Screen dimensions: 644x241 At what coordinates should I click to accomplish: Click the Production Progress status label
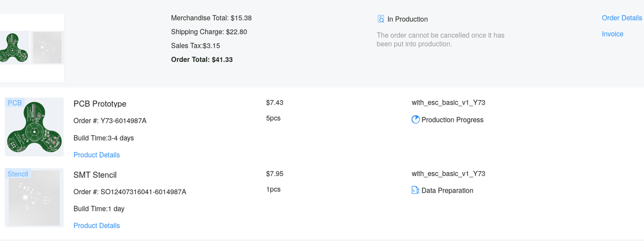(x=452, y=120)
